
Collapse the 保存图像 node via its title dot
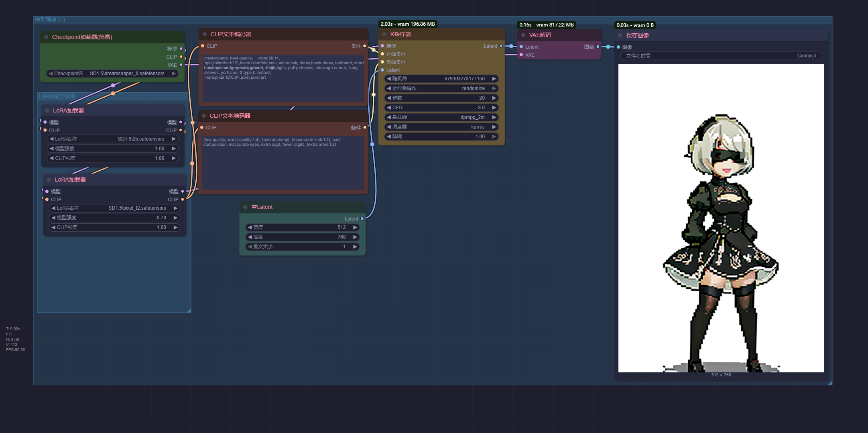(x=620, y=36)
